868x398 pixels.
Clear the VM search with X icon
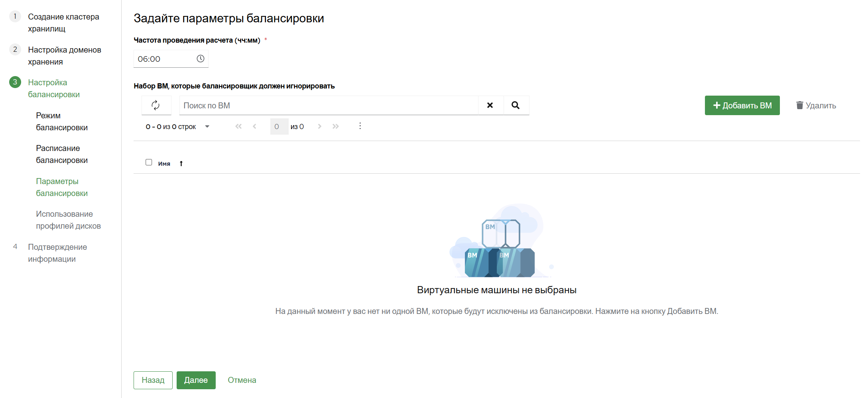coord(490,105)
